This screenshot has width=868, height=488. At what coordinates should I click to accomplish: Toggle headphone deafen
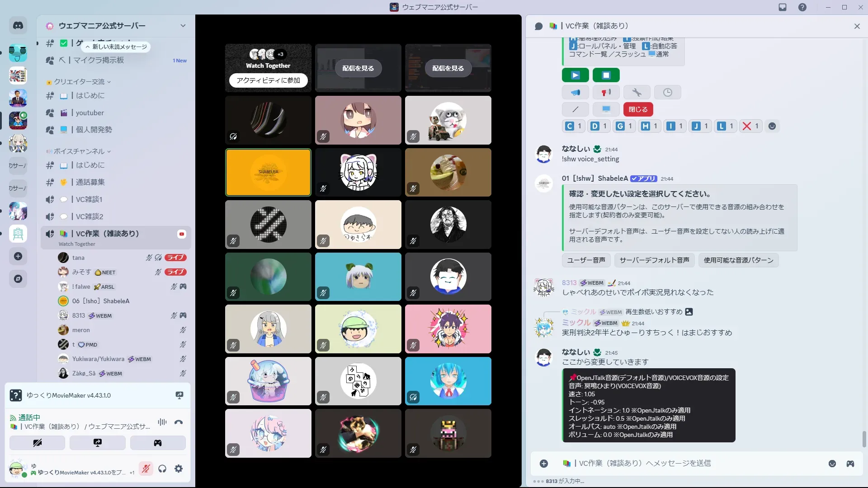(x=162, y=469)
